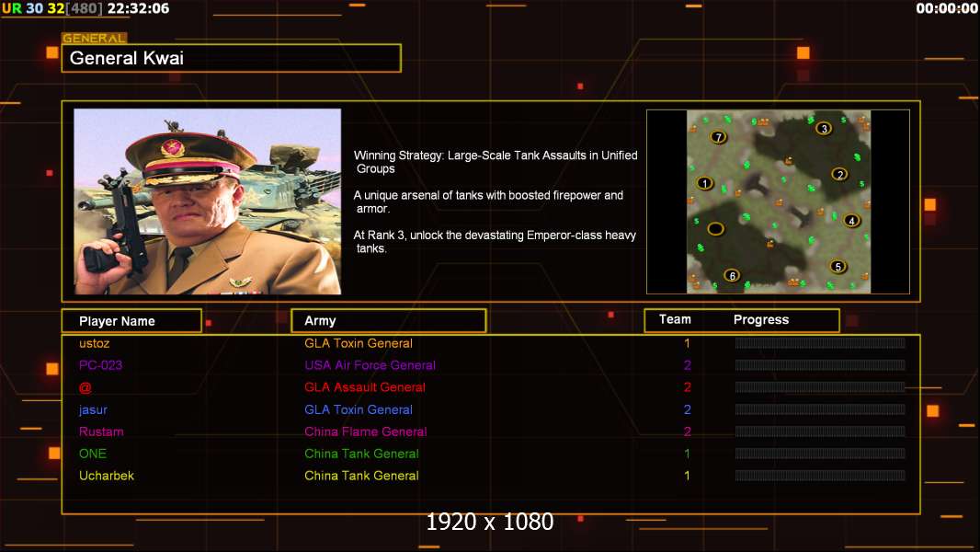Click the 'At Rank 3' description line

495,242
